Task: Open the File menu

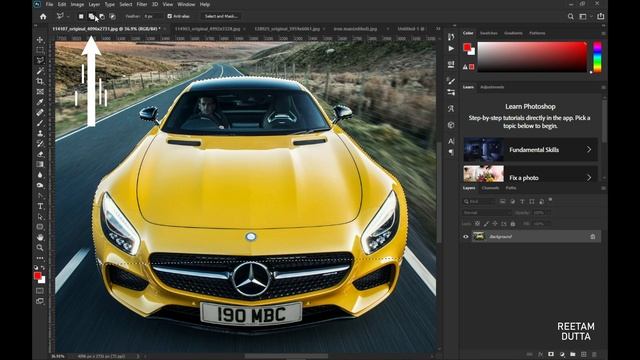Action: pos(49,4)
